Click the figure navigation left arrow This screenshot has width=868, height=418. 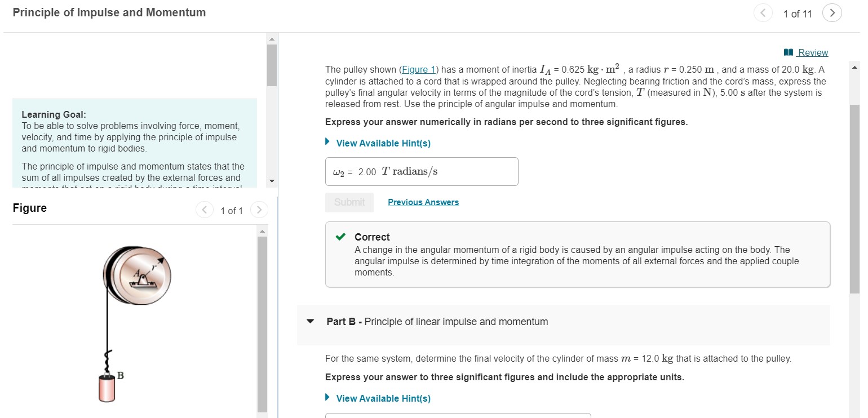[x=204, y=209]
